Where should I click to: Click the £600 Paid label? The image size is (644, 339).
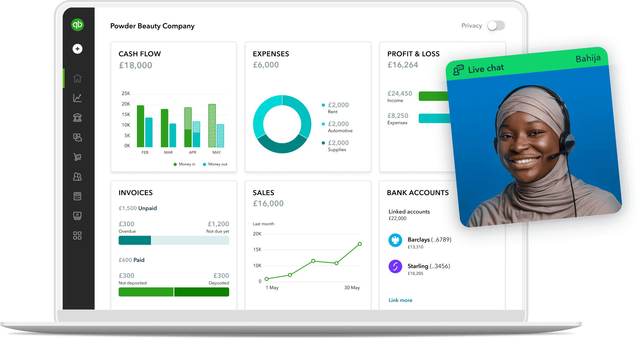(x=131, y=260)
